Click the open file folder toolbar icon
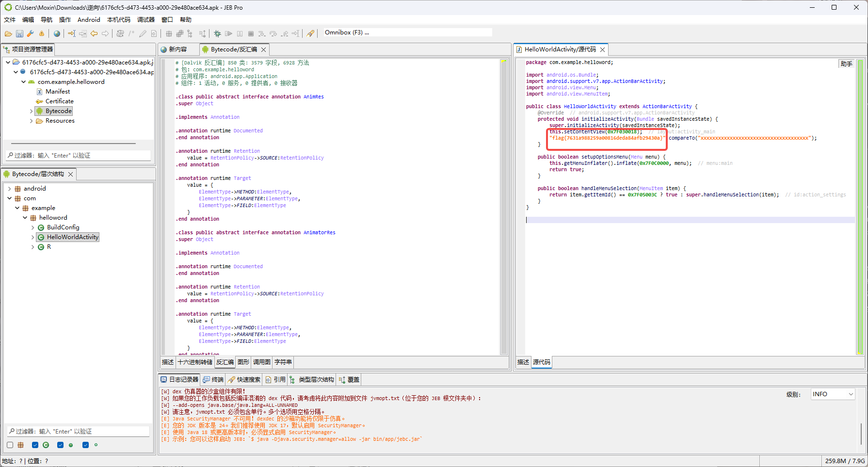 click(x=8, y=33)
